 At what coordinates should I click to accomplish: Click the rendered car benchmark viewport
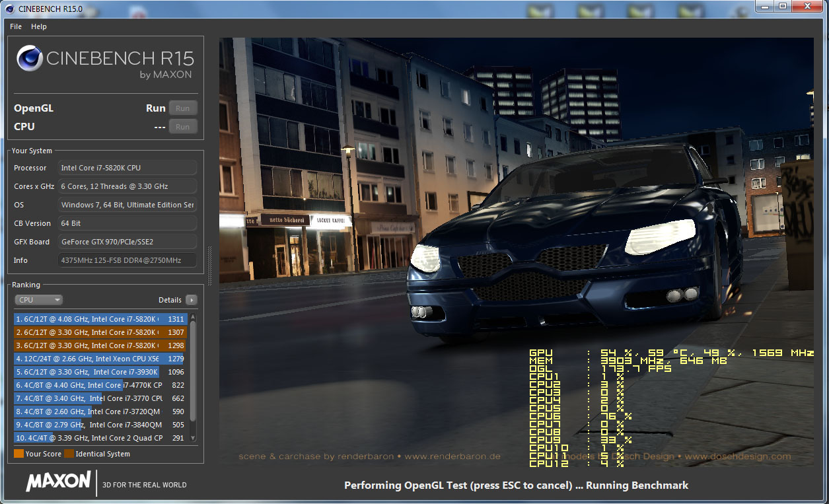coord(516,252)
